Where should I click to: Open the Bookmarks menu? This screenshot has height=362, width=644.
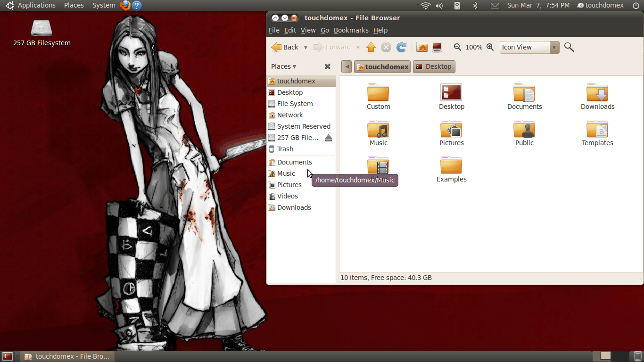click(x=351, y=30)
